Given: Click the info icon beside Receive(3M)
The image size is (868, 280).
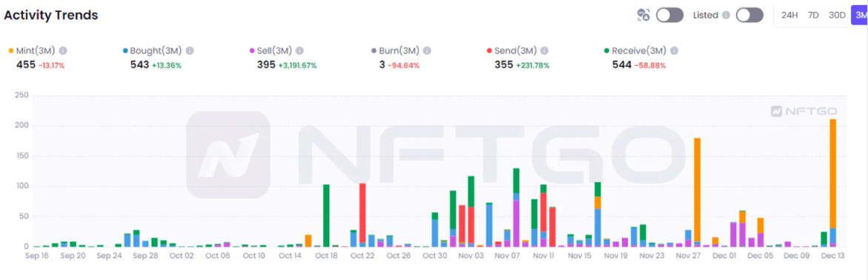Looking at the screenshot, I should coord(675,51).
